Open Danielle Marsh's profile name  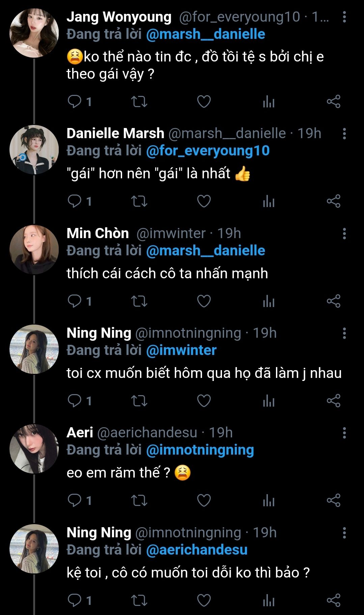click(115, 133)
